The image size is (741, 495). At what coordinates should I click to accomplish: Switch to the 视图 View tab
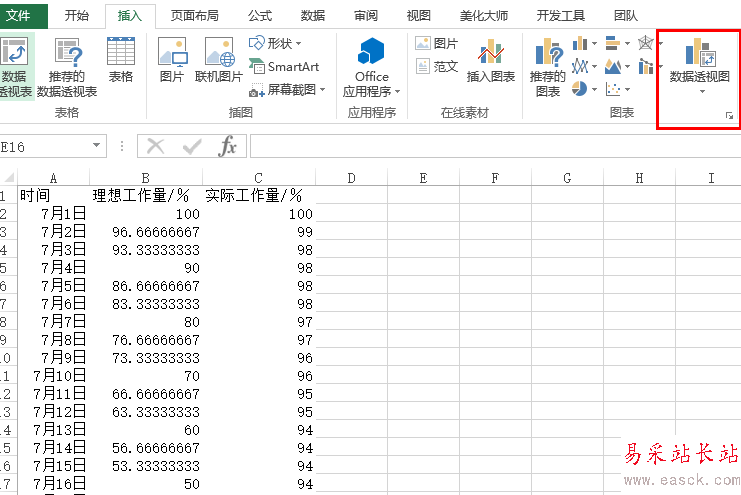coord(419,16)
